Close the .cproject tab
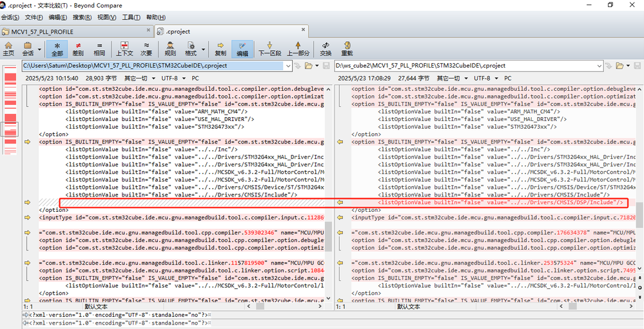Image resolution: width=644 pixels, height=329 pixels. click(x=304, y=30)
